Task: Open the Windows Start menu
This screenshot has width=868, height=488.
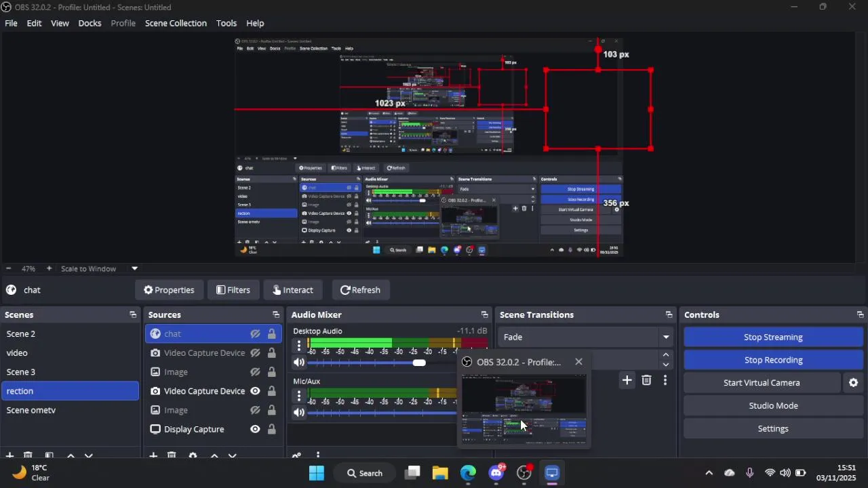Action: tap(316, 473)
